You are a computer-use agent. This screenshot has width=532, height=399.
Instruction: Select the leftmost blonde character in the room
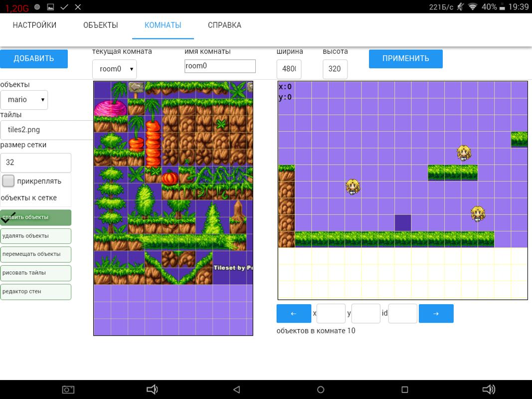coord(353,187)
